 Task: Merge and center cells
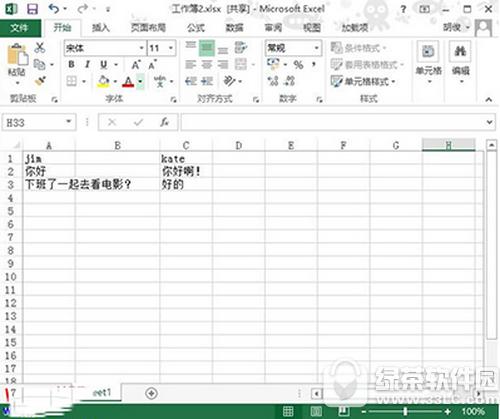coord(241,64)
